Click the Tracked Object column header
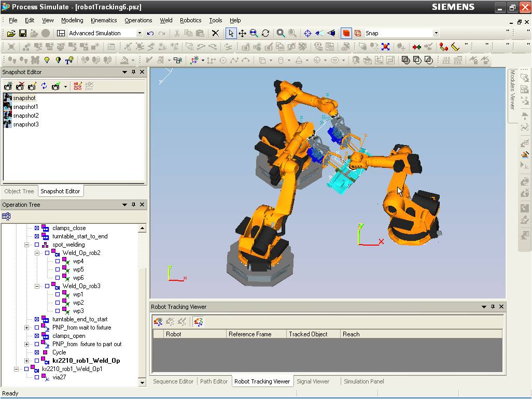 click(314, 334)
